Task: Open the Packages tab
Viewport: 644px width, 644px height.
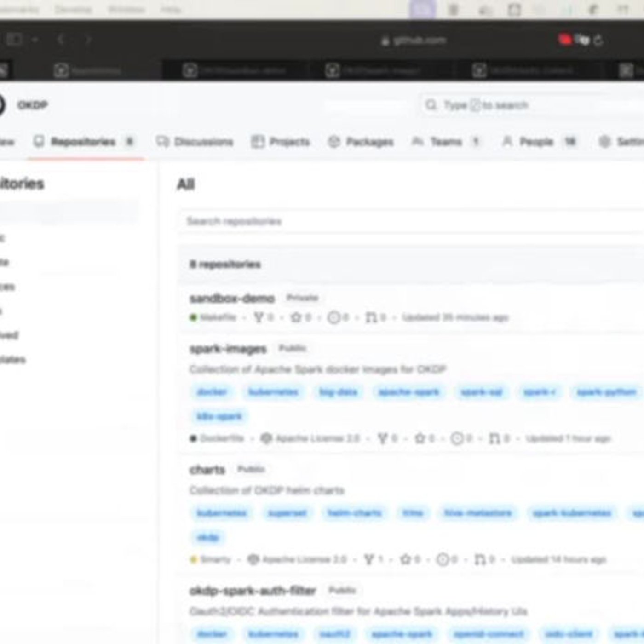Action: click(361, 142)
